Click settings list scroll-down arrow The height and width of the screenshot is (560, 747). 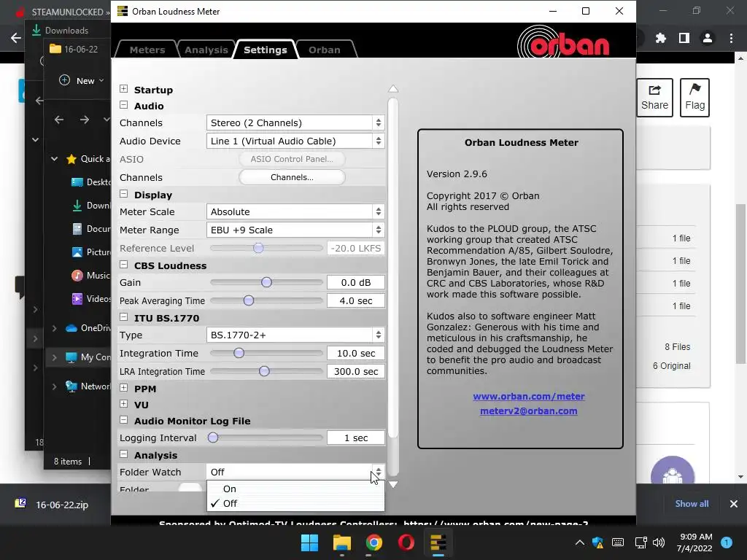point(393,484)
